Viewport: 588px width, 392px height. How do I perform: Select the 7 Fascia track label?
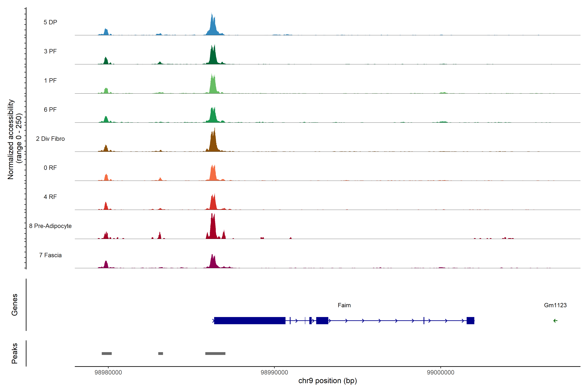point(50,255)
